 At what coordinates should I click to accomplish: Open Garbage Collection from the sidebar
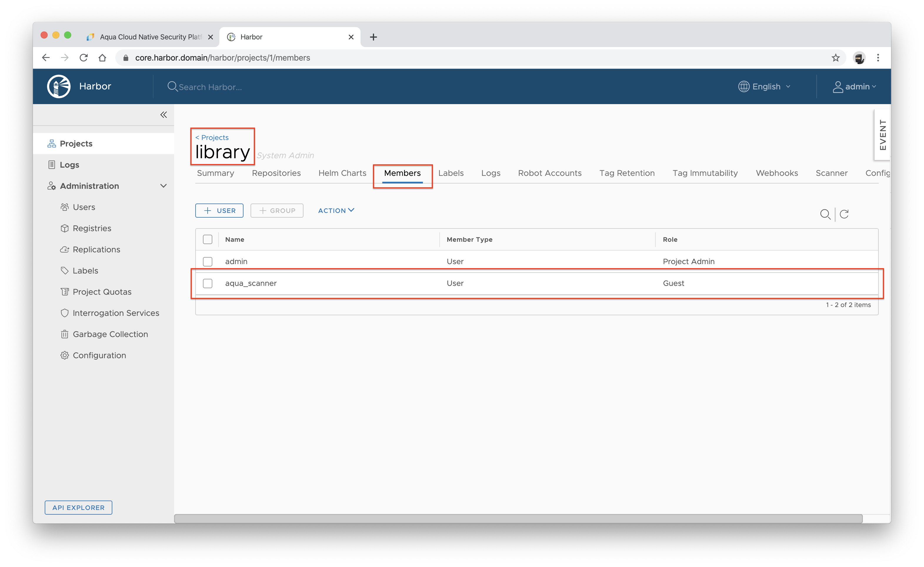pos(110,334)
